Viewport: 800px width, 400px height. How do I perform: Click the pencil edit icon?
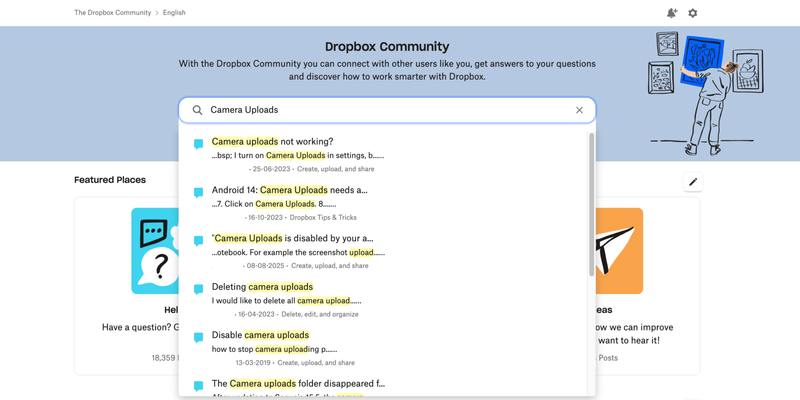tap(692, 182)
